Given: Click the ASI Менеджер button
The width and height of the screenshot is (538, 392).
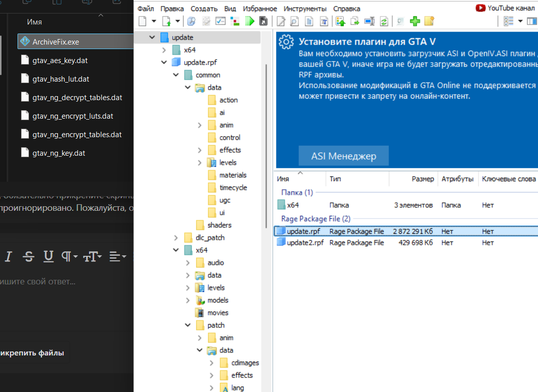Looking at the screenshot, I should (x=344, y=156).
